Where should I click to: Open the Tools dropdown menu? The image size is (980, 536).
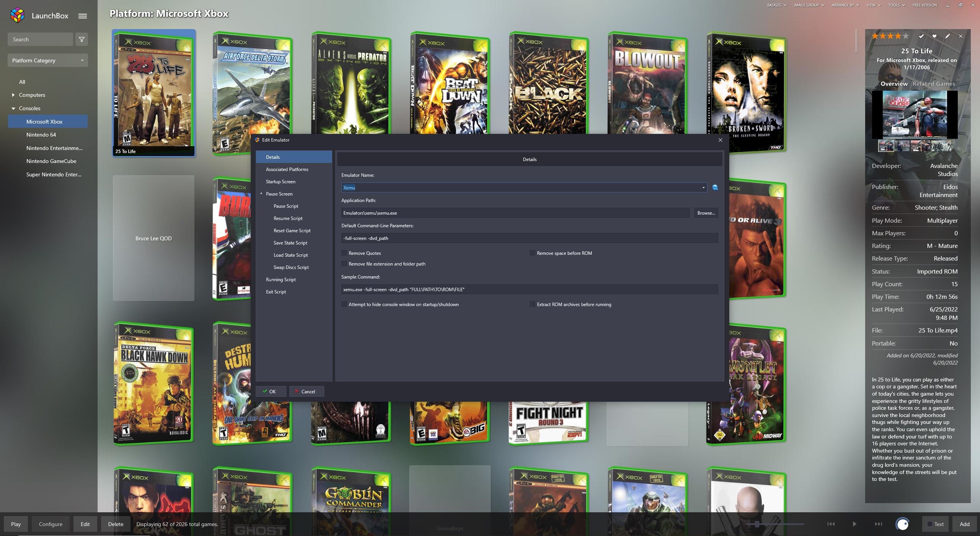click(896, 5)
